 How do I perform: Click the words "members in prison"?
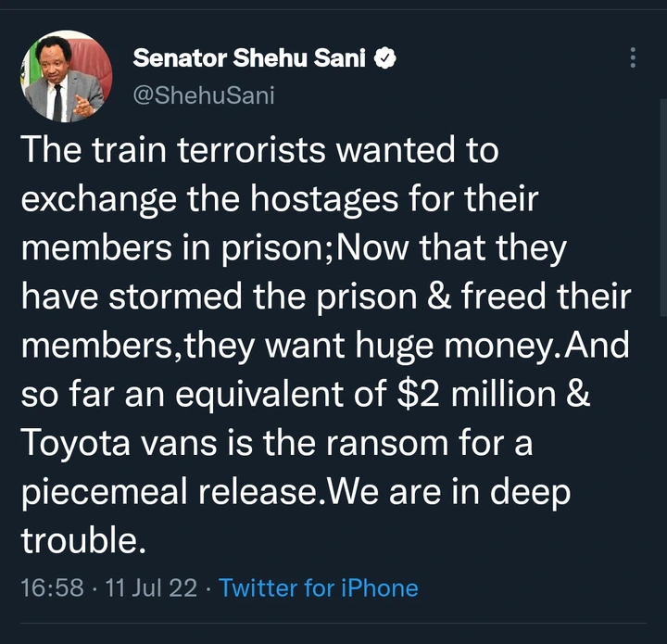[176, 249]
